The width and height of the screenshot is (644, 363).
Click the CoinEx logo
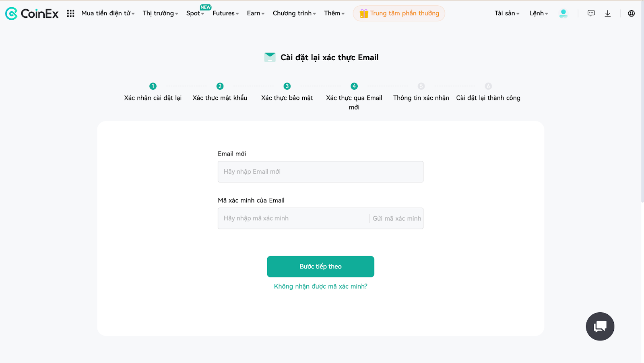pos(32,14)
